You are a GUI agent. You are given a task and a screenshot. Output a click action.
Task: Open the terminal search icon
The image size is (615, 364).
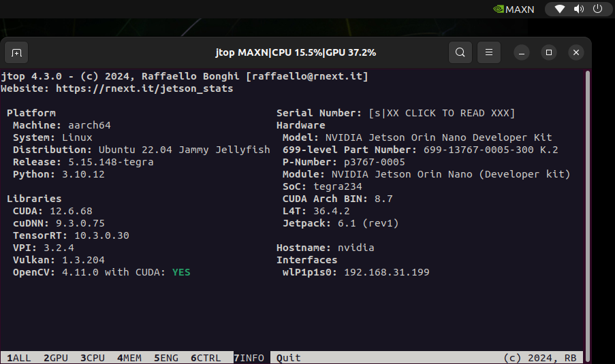tap(460, 52)
